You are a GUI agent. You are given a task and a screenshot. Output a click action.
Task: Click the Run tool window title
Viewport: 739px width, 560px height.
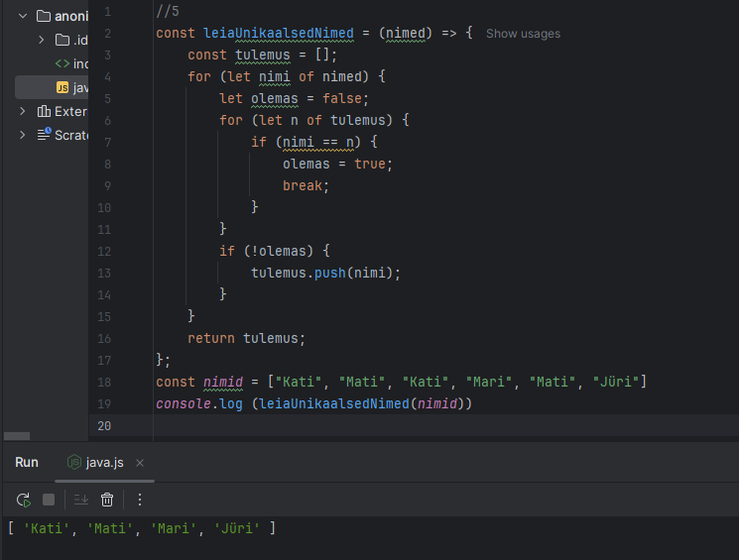27,462
